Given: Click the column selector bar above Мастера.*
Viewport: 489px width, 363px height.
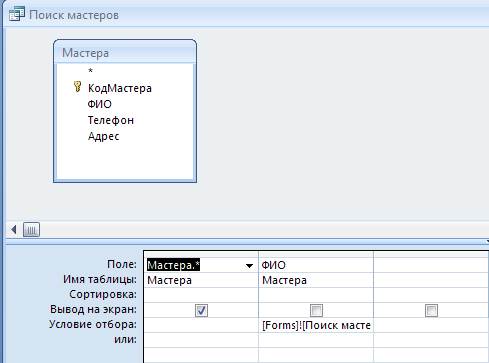Looking at the screenshot, I should [201, 254].
